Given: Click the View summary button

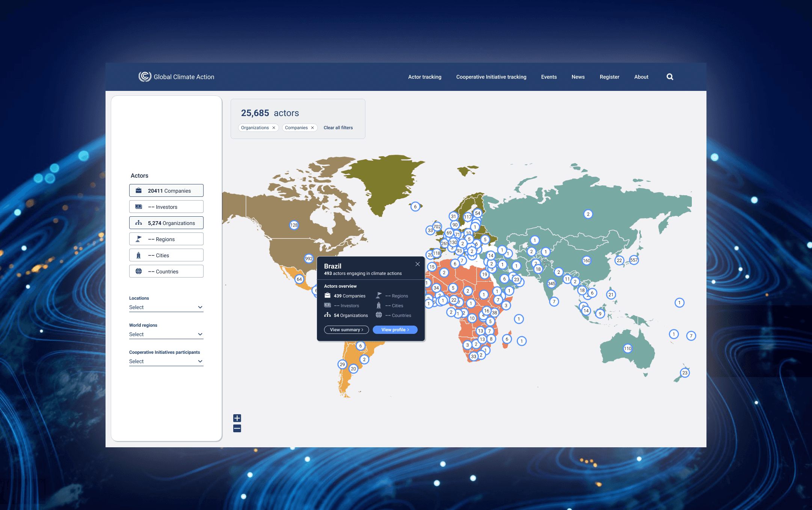Looking at the screenshot, I should [x=346, y=330].
